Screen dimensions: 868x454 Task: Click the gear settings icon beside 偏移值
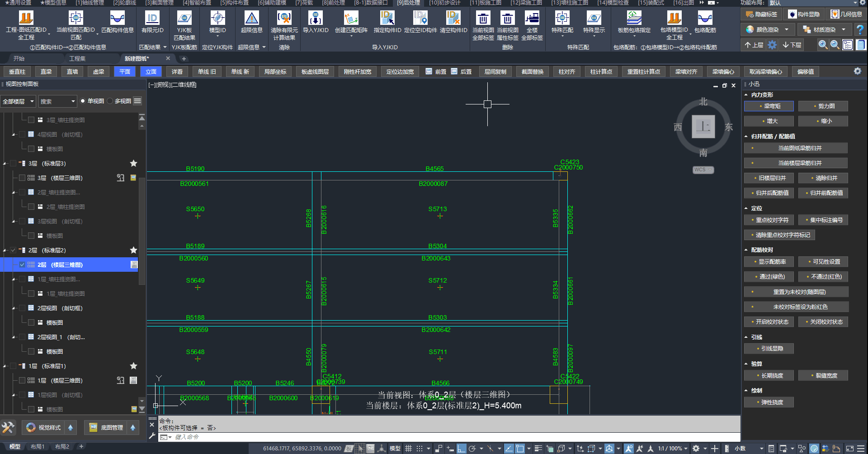857,71
